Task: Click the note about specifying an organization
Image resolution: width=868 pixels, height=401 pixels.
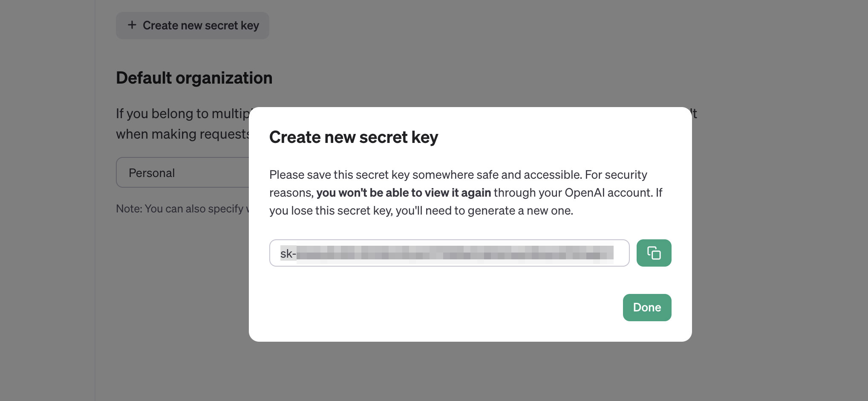Action: point(182,209)
